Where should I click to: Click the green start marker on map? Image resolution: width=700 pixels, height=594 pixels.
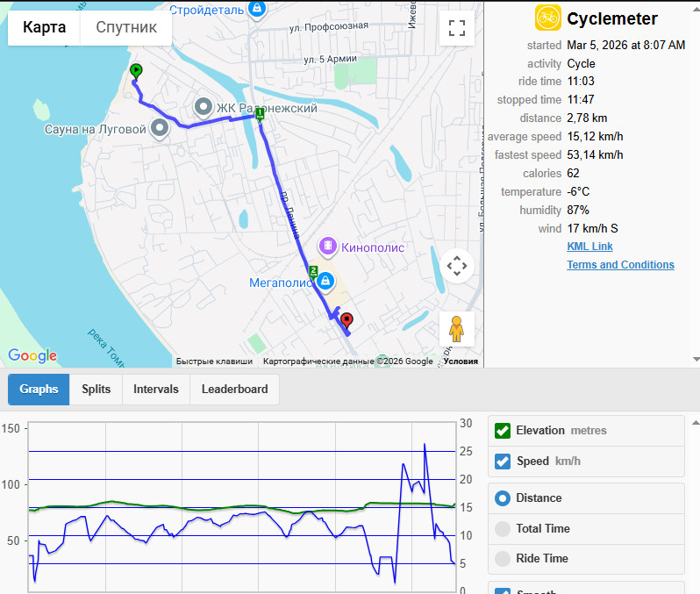[136, 71]
